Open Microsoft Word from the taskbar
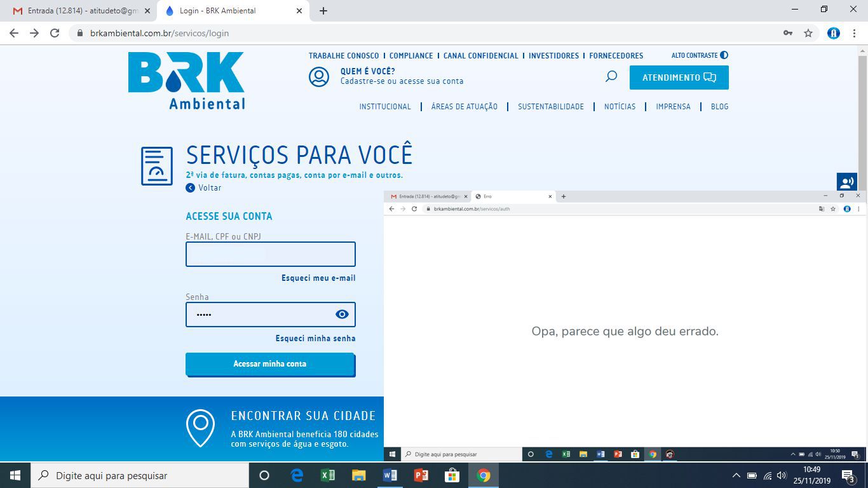Viewport: 868px width, 488px height. coord(390,475)
